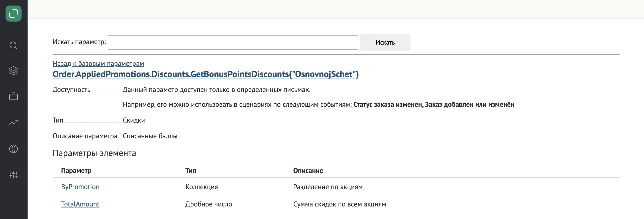This screenshot has width=644, height=219.
Task: Click the "Коллекция" type cell
Action: [x=201, y=187]
